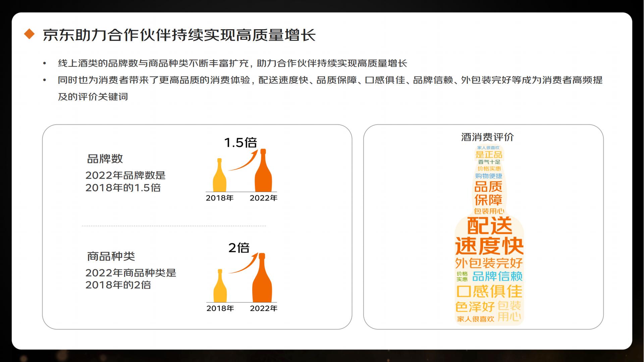Click the first bullet line about 线上酒类的品牌数
644x362 pixels.
coord(232,63)
